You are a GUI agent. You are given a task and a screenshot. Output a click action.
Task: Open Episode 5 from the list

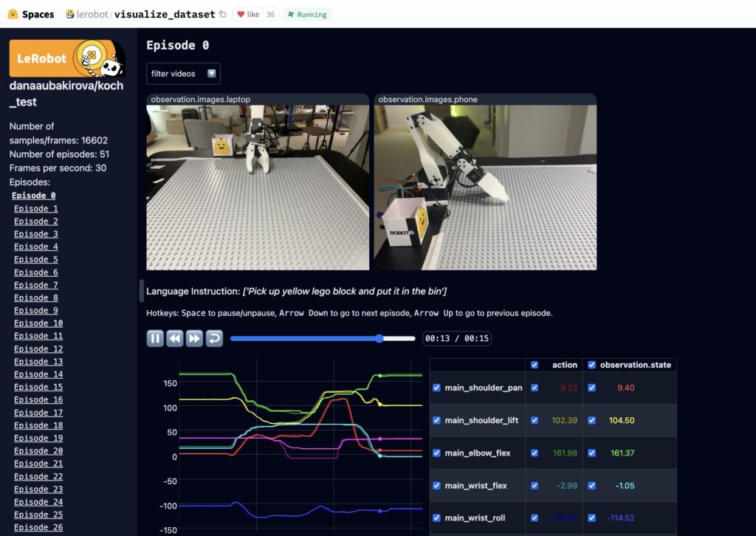coord(35,259)
